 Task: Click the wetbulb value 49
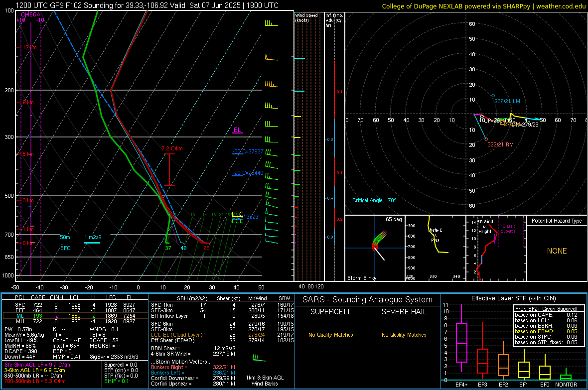pos(183,248)
